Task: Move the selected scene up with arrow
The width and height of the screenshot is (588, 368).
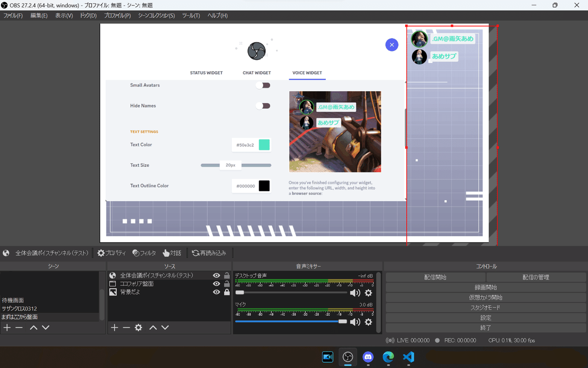Action: click(x=33, y=327)
